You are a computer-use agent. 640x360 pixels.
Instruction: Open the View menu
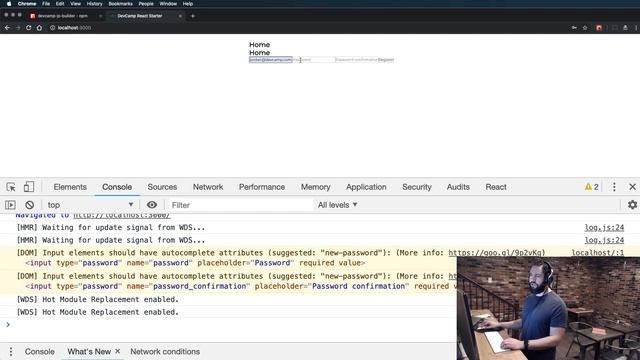point(76,4)
